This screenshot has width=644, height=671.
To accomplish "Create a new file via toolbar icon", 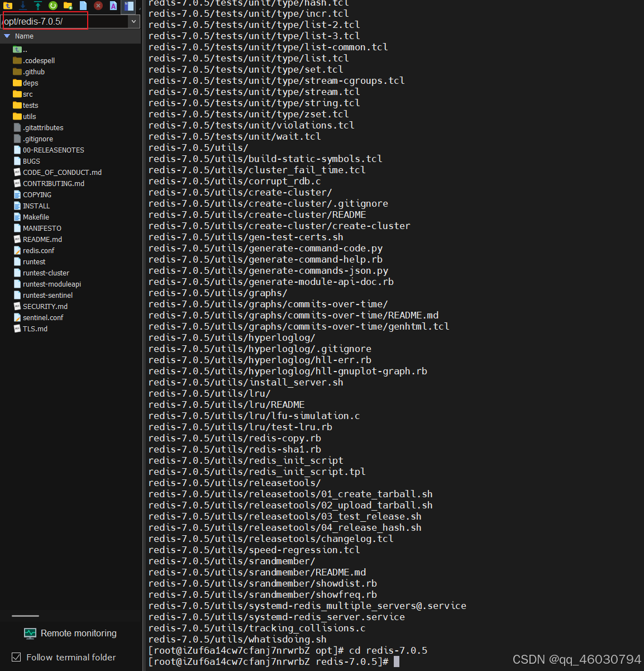I will [x=83, y=6].
